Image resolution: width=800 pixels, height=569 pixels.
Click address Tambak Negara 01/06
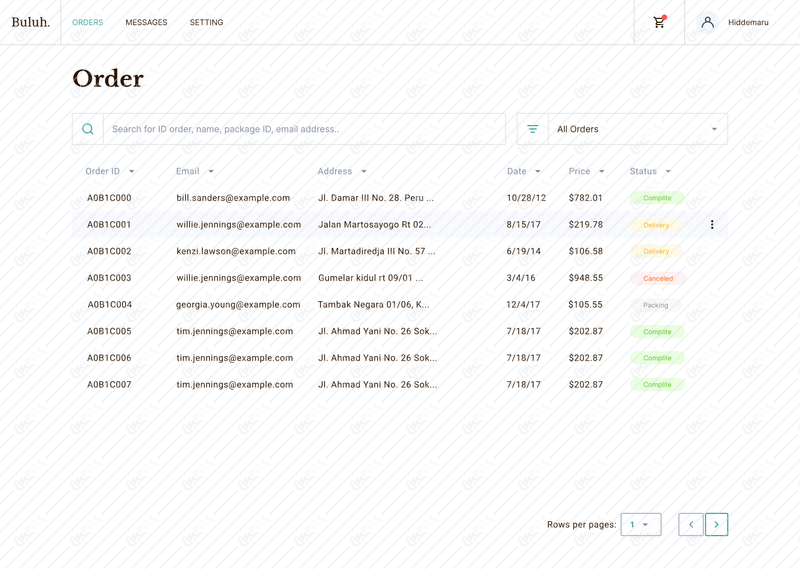point(373,305)
